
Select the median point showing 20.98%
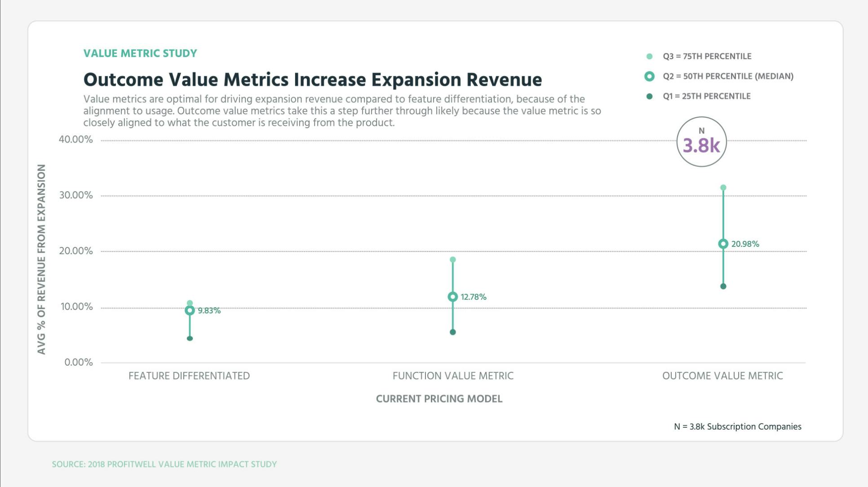point(723,243)
